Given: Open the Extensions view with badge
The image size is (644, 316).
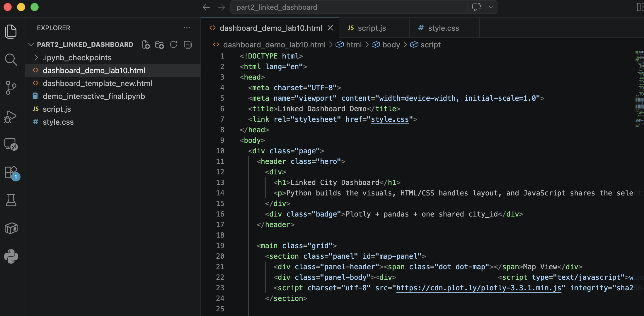Looking at the screenshot, I should [12, 173].
